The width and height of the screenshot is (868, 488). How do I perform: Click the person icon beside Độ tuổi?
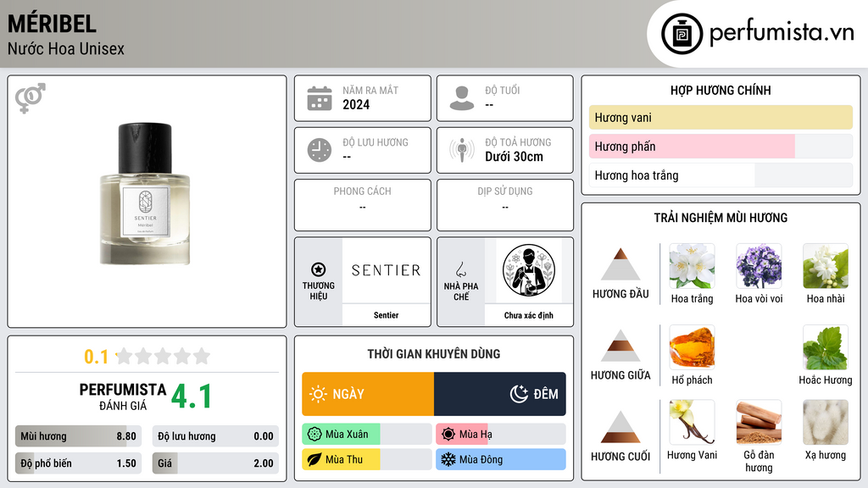(462, 98)
